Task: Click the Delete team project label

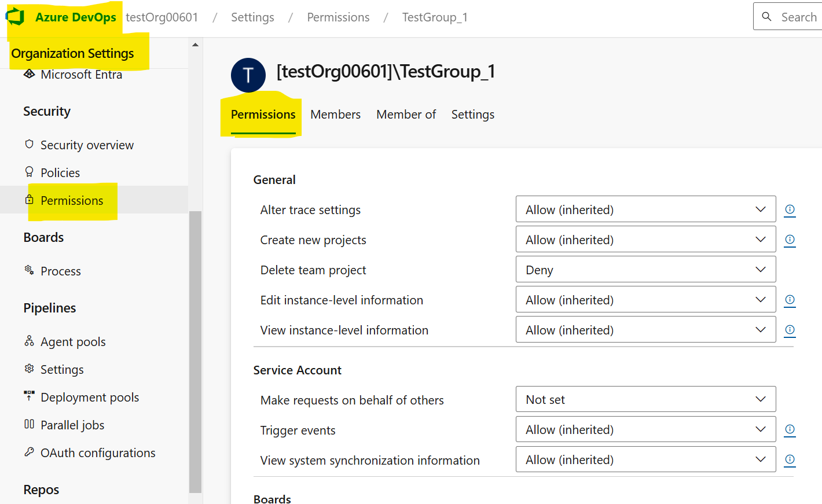Action: [x=313, y=270]
